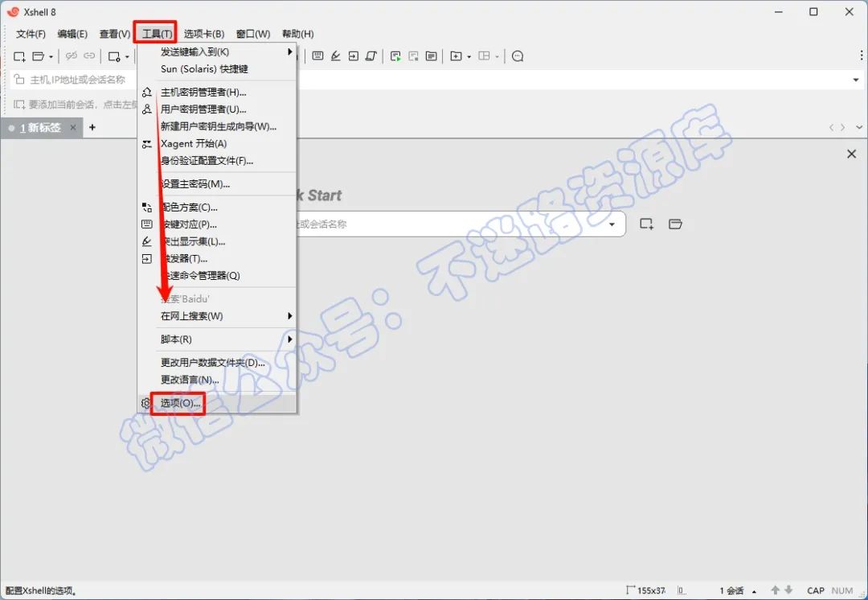Open the toolbar overflow three-dot menu

click(x=862, y=56)
